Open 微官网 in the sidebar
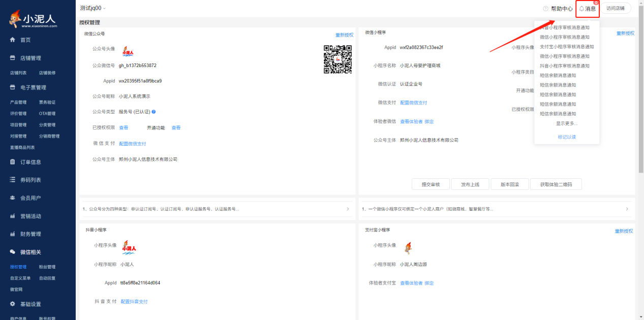 coord(17,290)
